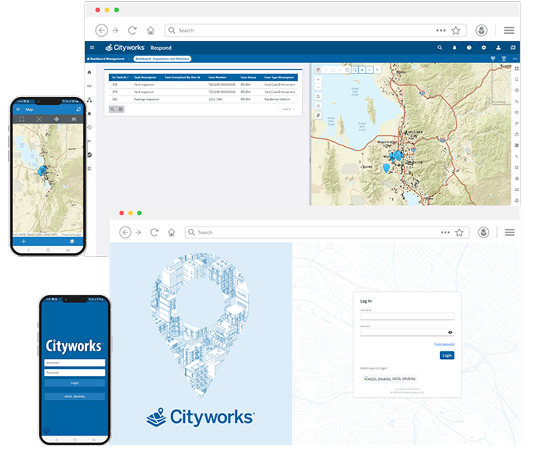
Task: Click forgot password link above Login button
Action: (x=444, y=344)
